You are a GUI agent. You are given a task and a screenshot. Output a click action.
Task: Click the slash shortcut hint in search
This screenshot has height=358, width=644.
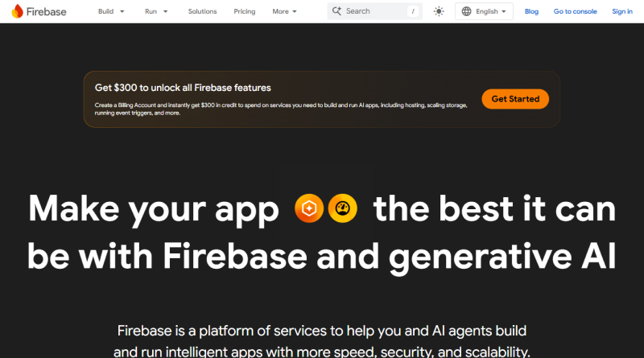coord(413,11)
